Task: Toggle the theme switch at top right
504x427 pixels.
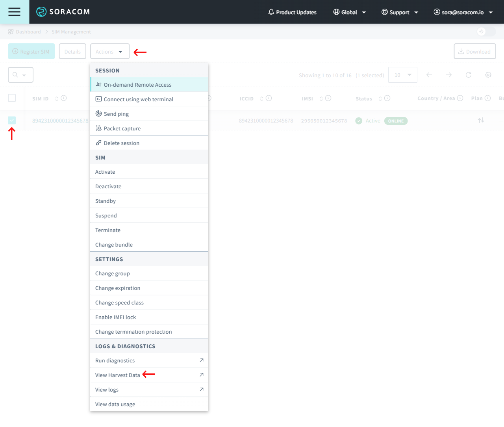Action: tap(485, 32)
